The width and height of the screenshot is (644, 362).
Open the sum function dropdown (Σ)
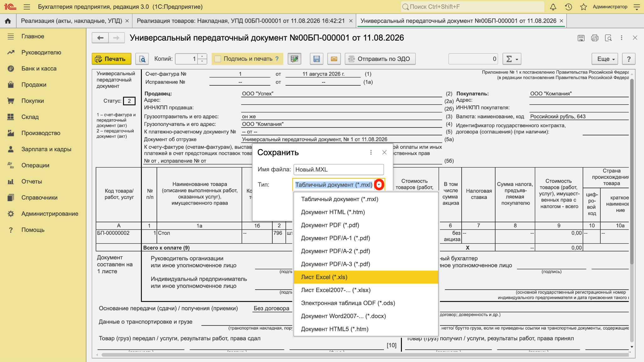click(512, 59)
